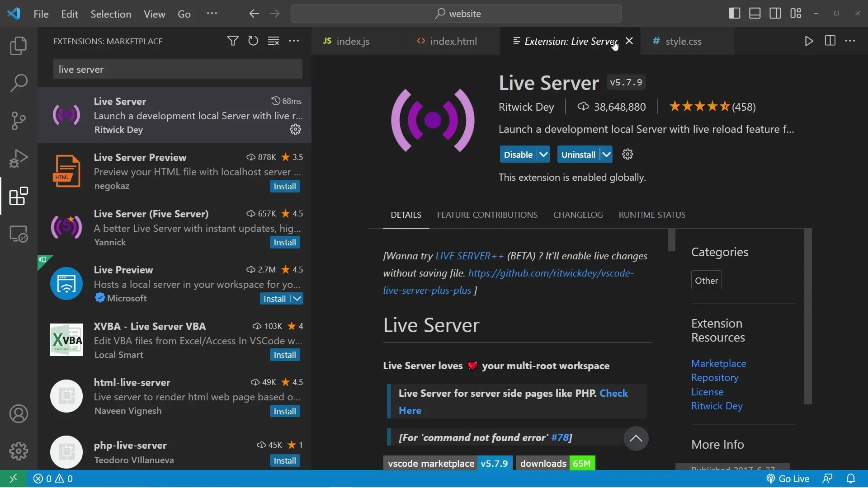This screenshot has width=868, height=488.
Task: Split the editor right
Action: [x=830, y=41]
